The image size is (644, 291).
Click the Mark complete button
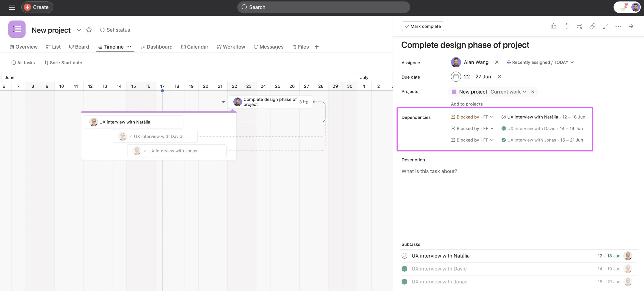click(422, 26)
